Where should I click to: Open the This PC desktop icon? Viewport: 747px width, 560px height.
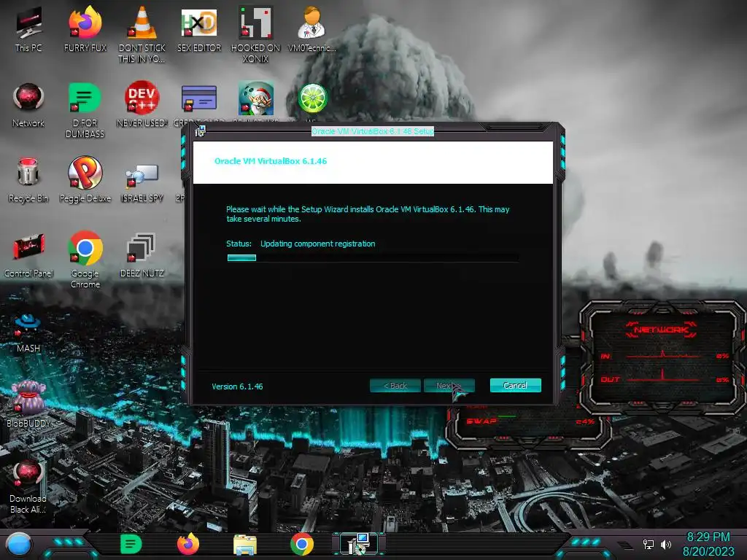click(x=28, y=29)
